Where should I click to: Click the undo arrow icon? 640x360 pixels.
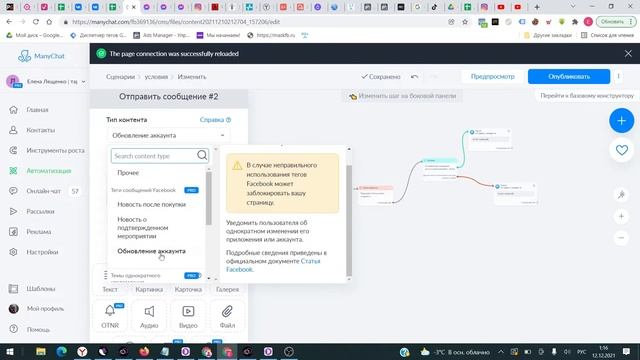(414, 77)
